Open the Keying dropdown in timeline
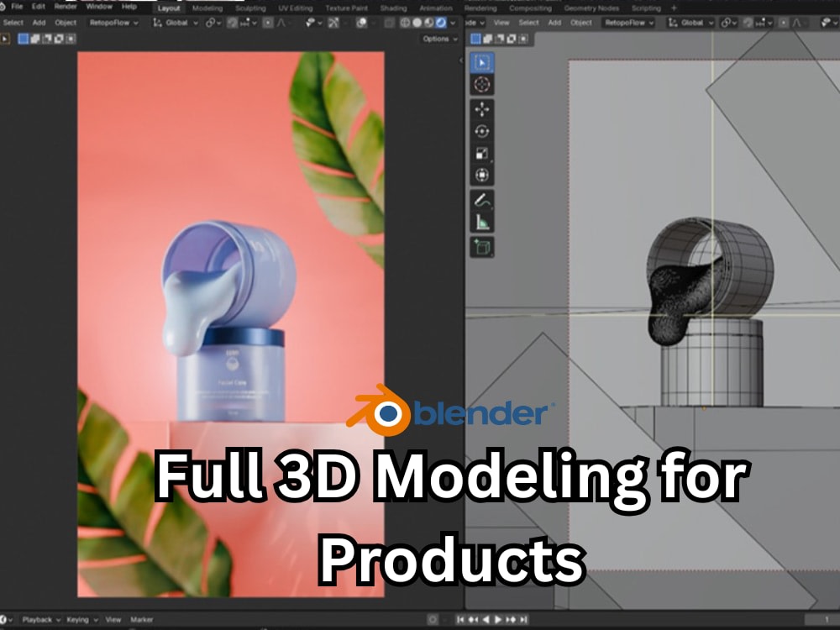This screenshot has height=630, width=840. [82, 619]
